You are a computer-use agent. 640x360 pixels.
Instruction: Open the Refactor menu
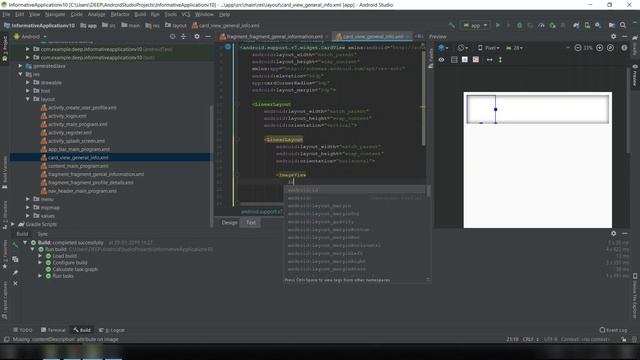click(x=120, y=14)
